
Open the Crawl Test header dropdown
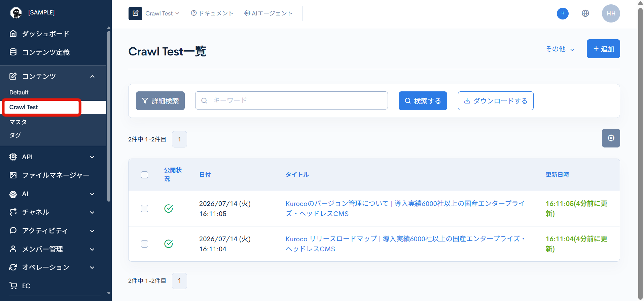pos(163,13)
